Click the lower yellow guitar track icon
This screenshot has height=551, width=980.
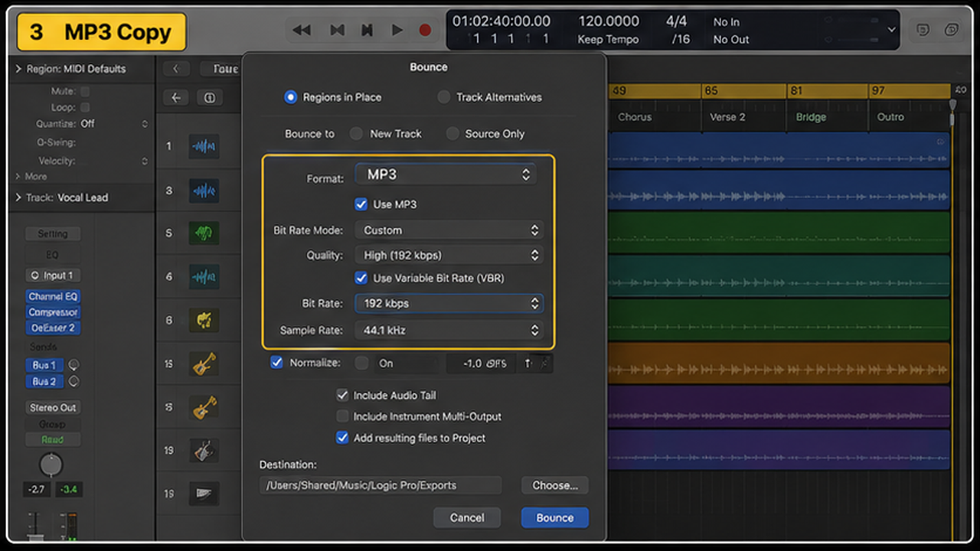click(204, 407)
